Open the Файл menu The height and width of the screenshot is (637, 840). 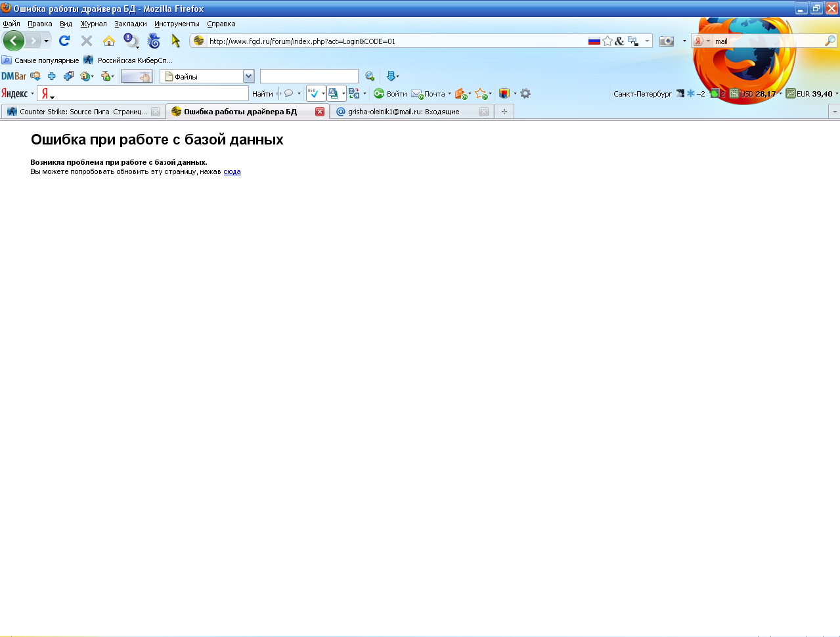click(11, 24)
